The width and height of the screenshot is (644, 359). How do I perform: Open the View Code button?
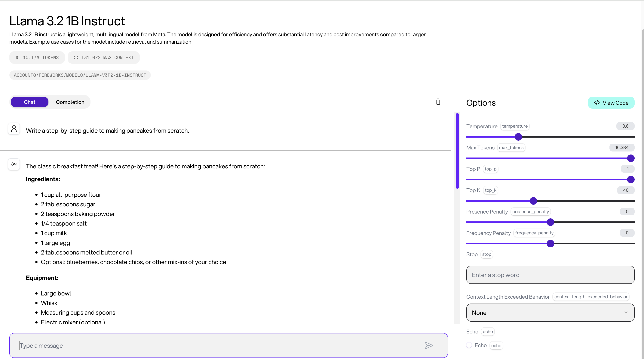tap(611, 103)
